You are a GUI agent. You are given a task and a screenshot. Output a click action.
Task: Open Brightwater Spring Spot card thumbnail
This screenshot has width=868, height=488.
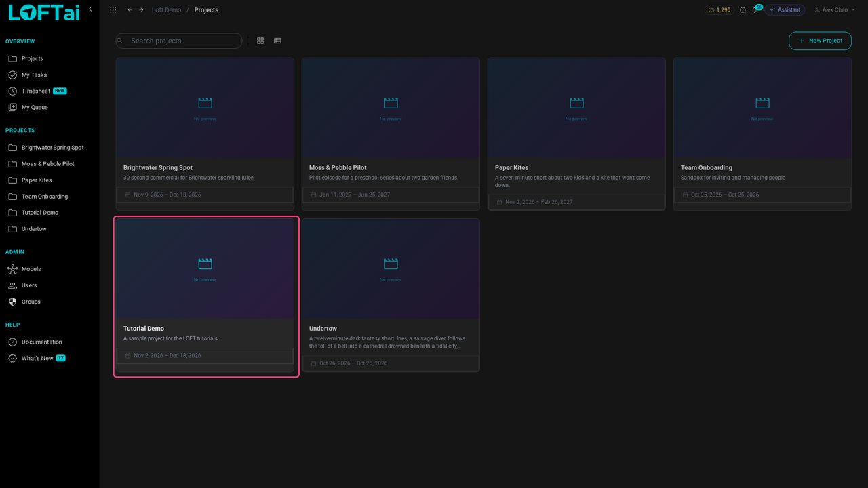tap(205, 108)
